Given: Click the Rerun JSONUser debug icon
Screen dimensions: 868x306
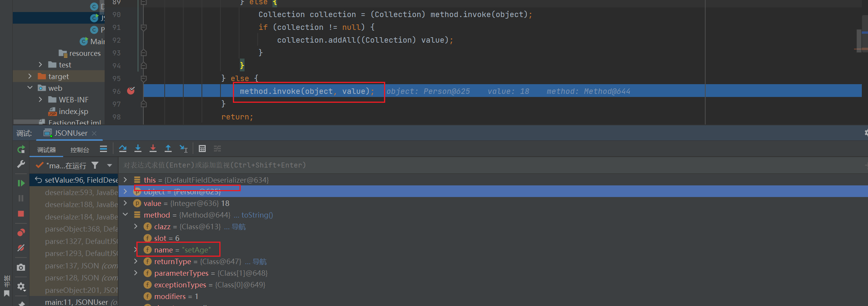Looking at the screenshot, I should 21,149.
